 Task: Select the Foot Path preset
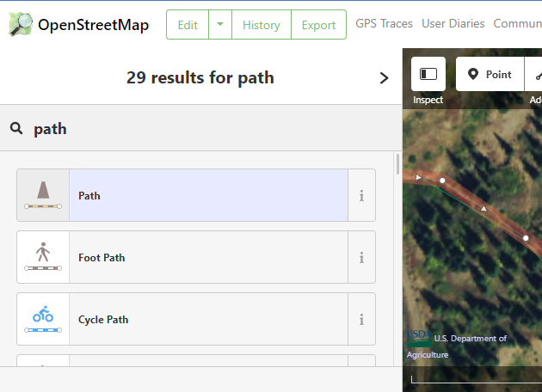pyautogui.click(x=208, y=257)
